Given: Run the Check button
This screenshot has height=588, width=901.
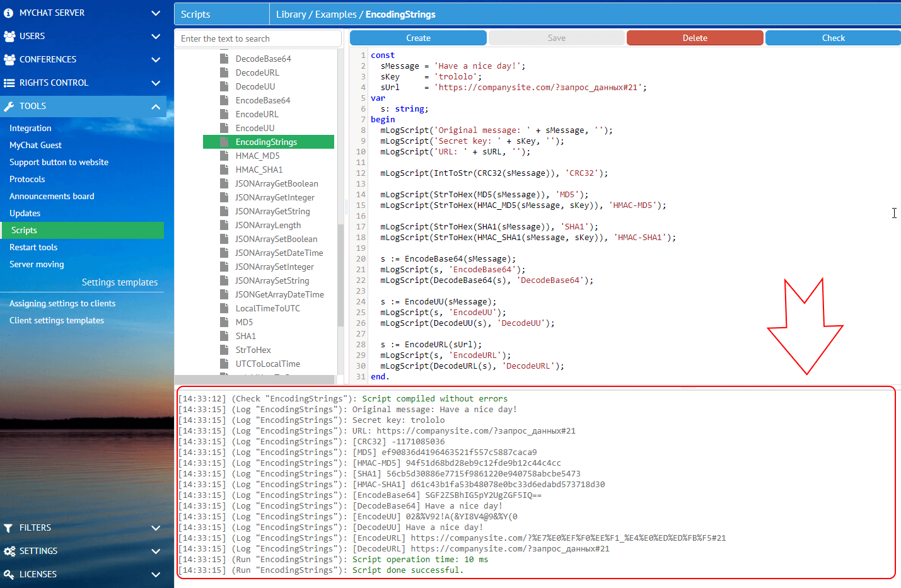Looking at the screenshot, I should tap(833, 38).
